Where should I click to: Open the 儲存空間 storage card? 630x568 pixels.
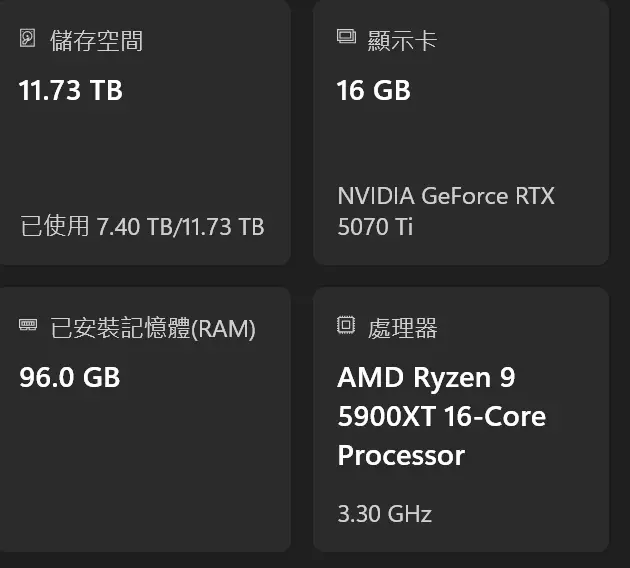(x=145, y=133)
